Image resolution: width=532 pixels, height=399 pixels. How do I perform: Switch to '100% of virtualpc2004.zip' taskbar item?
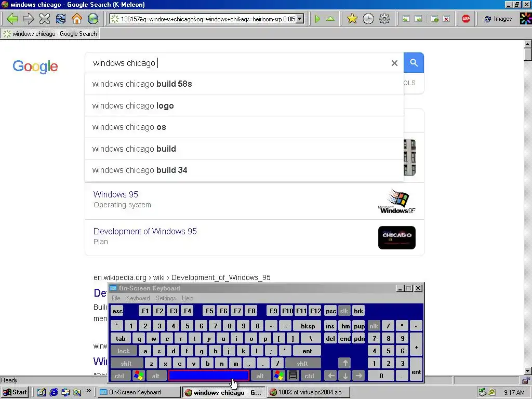[308, 392]
